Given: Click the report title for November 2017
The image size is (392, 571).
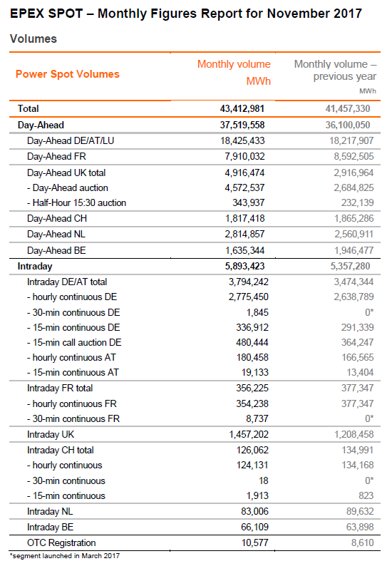Looking at the screenshot, I should pyautogui.click(x=185, y=14).
